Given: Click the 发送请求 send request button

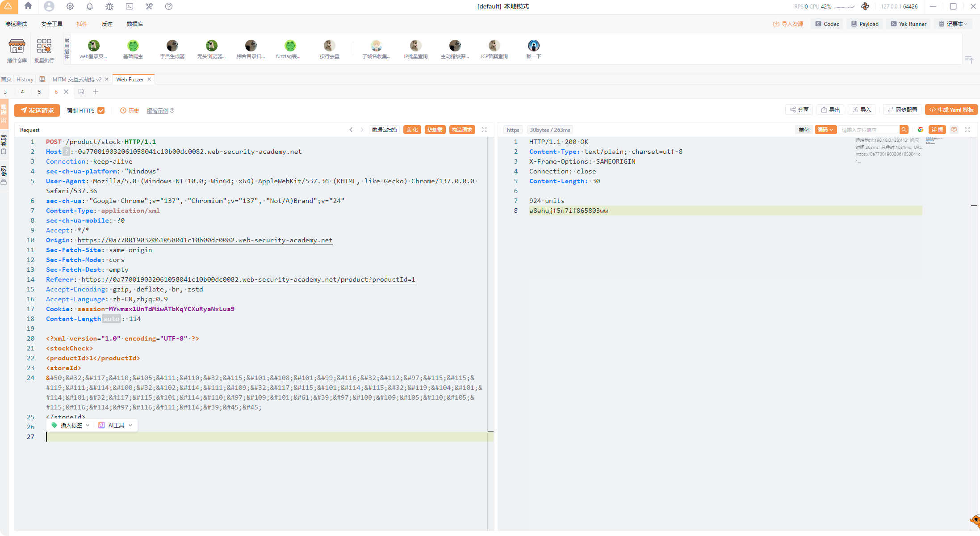Looking at the screenshot, I should coord(37,110).
